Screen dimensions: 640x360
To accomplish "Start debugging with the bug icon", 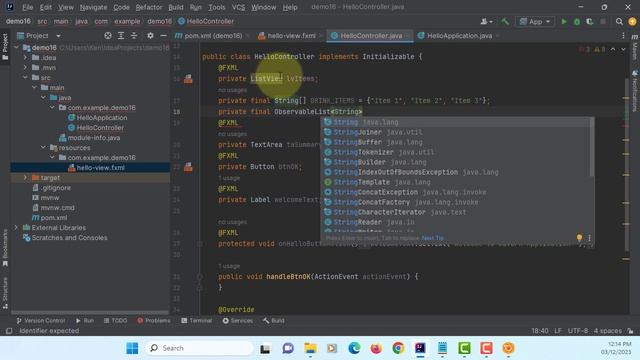I will [577, 21].
